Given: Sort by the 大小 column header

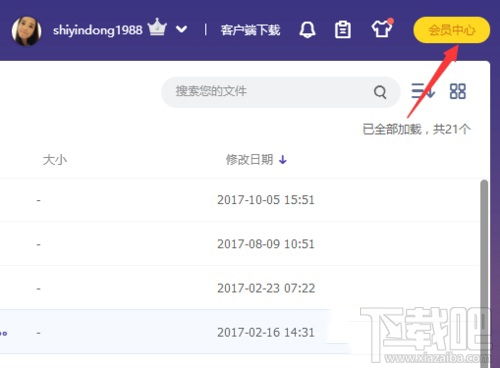Looking at the screenshot, I should 55,160.
